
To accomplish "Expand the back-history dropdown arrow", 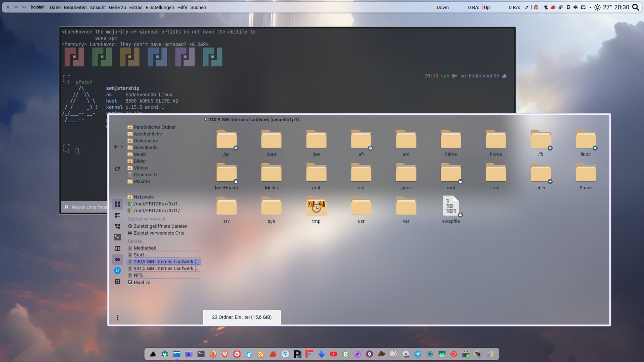I will pos(122,147).
